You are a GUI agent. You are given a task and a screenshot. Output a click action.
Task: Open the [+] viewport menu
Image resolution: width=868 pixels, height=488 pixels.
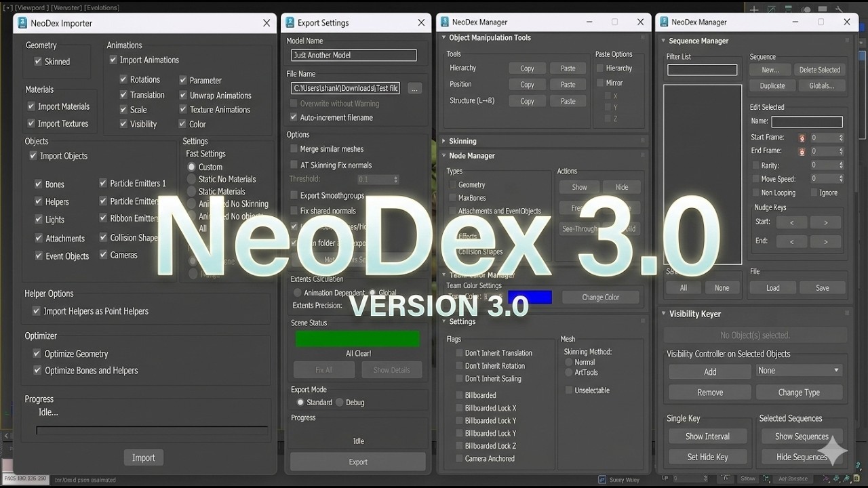point(7,7)
